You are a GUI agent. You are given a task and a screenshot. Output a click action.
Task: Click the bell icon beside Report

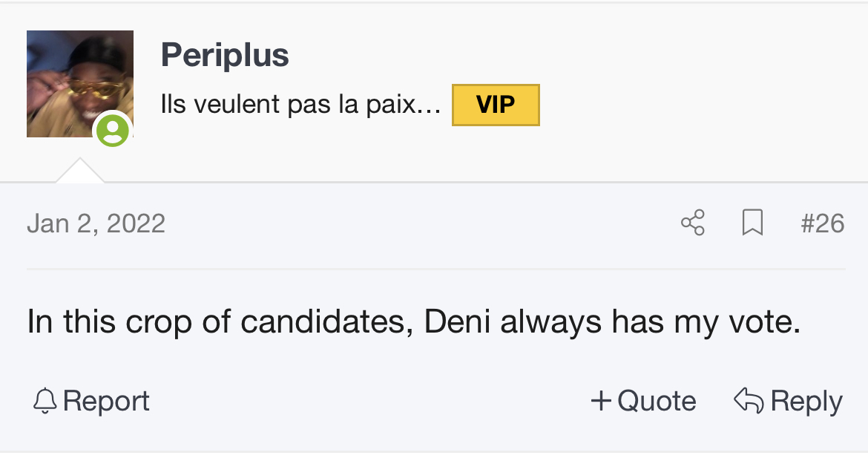point(45,400)
